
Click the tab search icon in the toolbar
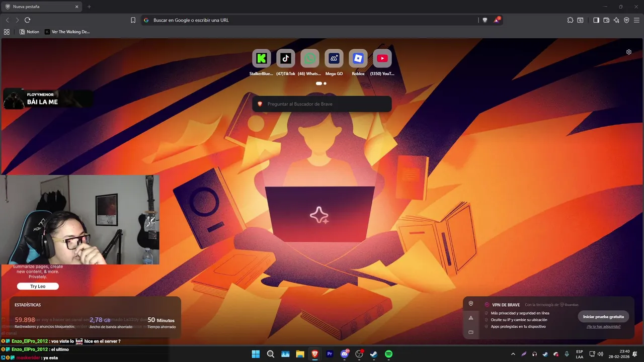click(580, 20)
